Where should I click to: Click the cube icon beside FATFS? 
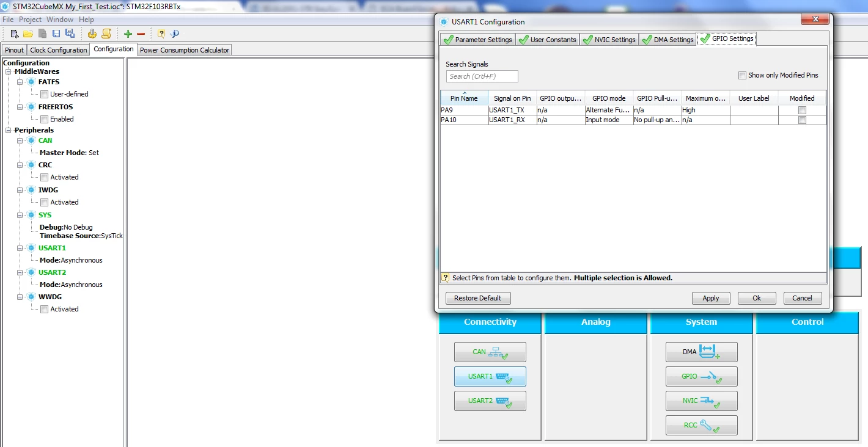(x=31, y=82)
